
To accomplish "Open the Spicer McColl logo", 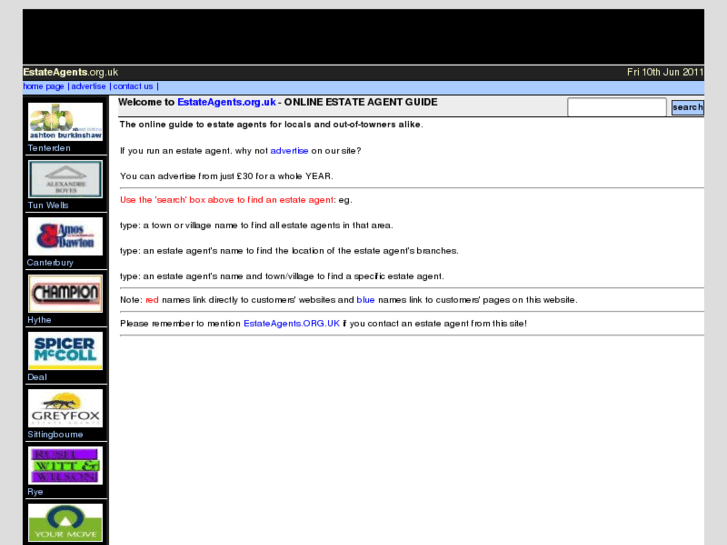I will pyautogui.click(x=65, y=351).
